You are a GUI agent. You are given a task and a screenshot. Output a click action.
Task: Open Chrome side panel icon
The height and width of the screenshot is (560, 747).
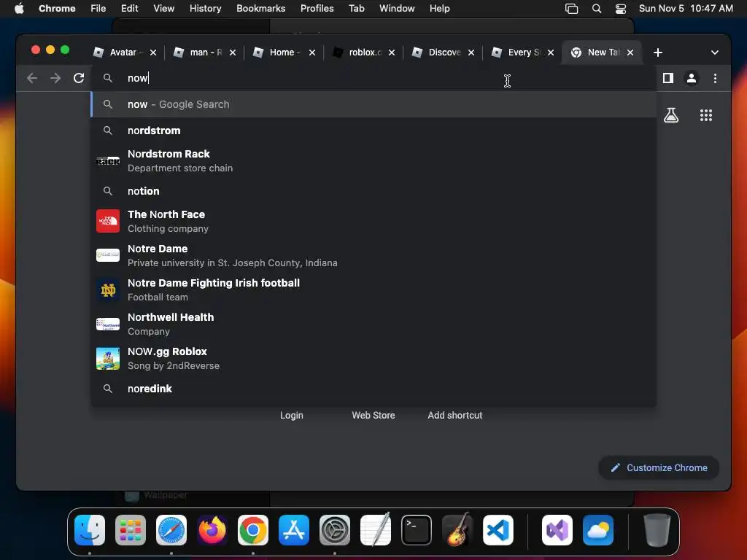click(x=668, y=78)
